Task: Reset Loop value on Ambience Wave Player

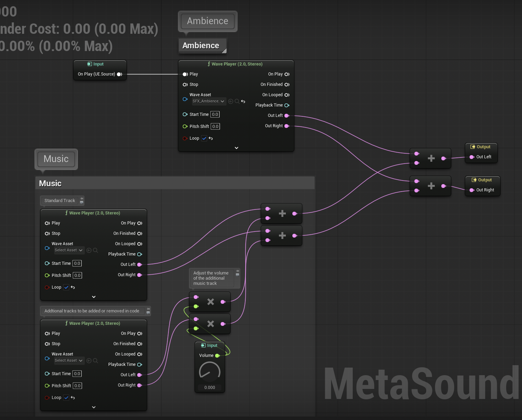Action: click(x=211, y=138)
